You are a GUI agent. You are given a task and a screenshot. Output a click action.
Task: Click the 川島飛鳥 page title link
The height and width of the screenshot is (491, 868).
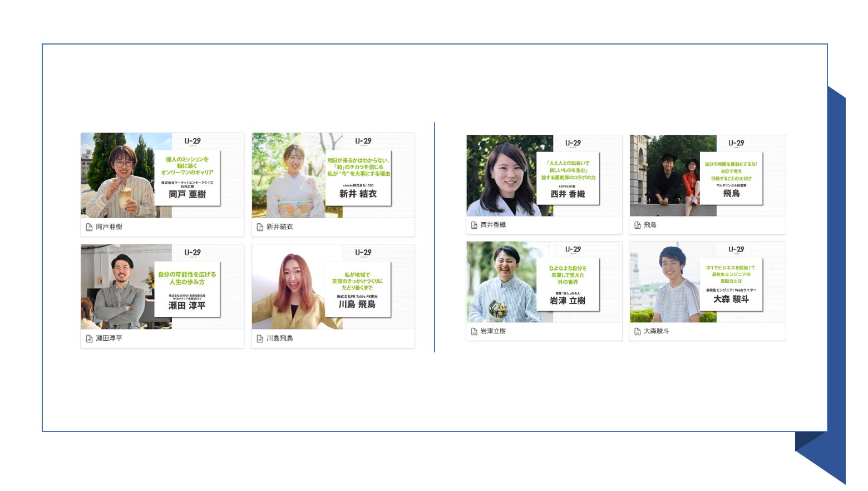point(280,338)
